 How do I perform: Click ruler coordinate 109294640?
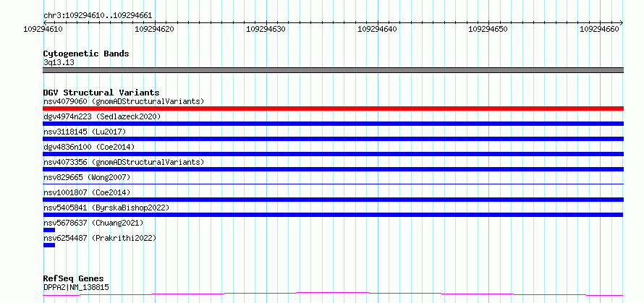(x=378, y=29)
